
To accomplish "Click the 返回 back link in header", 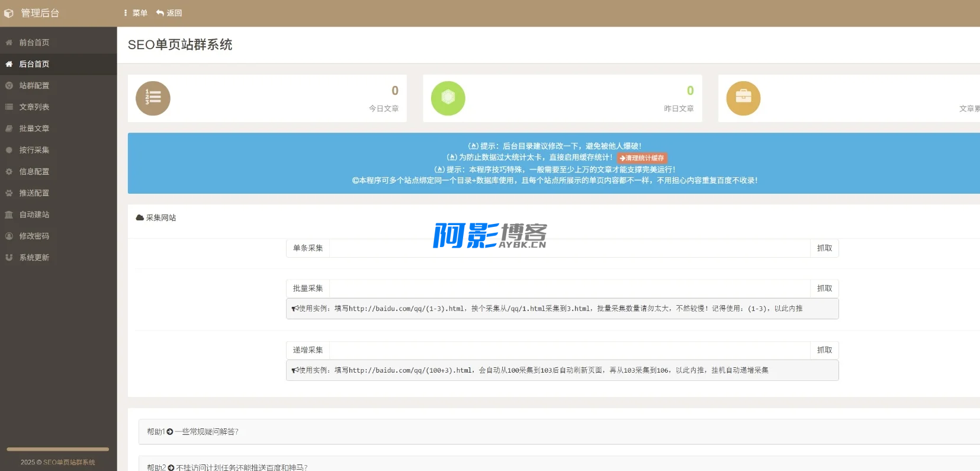I will (x=169, y=13).
